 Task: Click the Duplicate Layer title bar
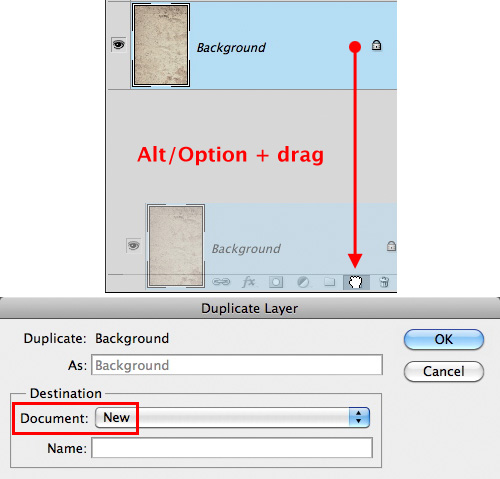[250, 308]
